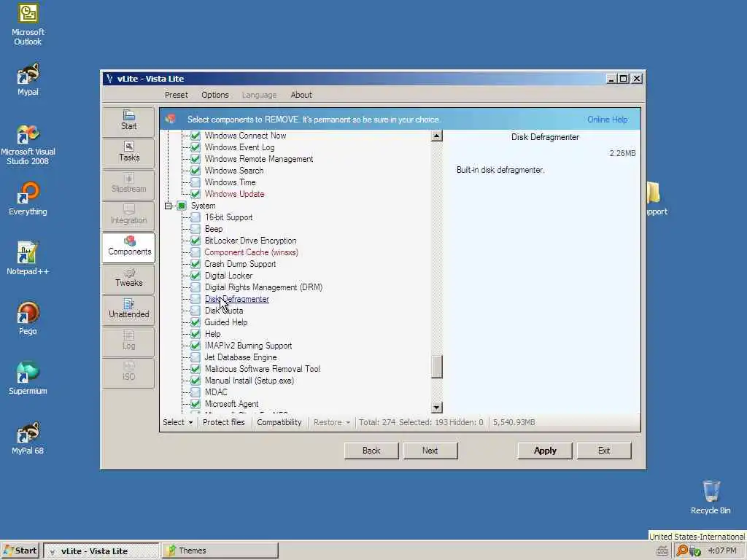This screenshot has width=747, height=560.
Task: Open the Slipstream sidebar page
Action: [x=128, y=183]
